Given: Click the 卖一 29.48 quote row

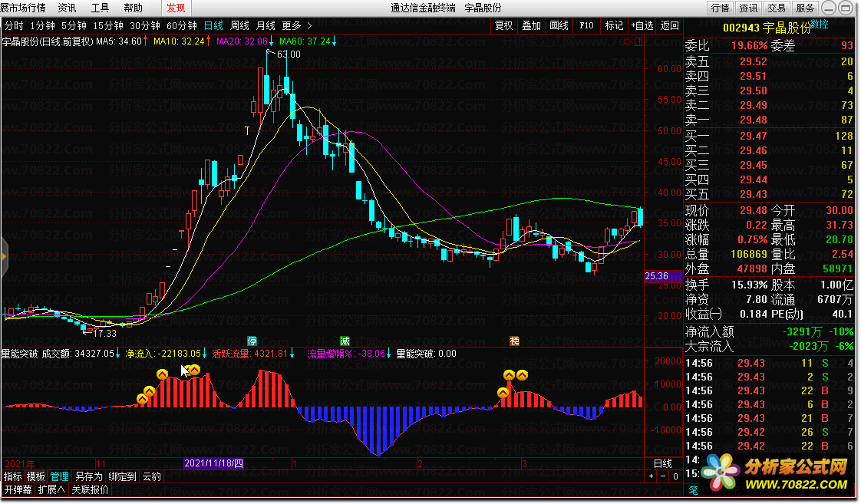Looking at the screenshot, I should click(769, 120).
